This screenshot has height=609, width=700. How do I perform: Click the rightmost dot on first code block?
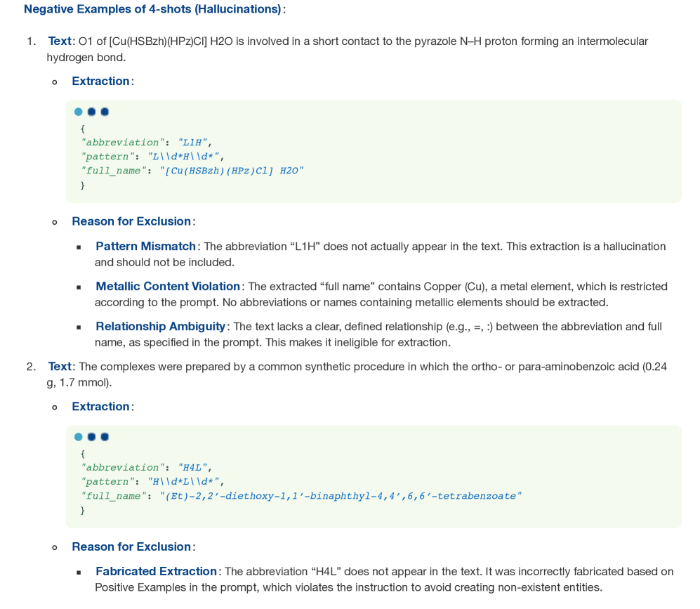coord(105,112)
